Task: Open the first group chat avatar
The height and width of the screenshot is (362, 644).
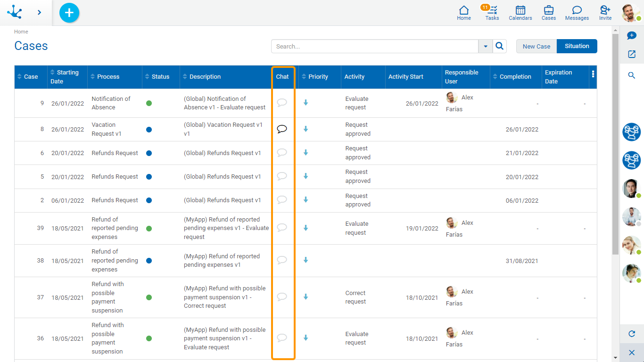Action: 632,132
